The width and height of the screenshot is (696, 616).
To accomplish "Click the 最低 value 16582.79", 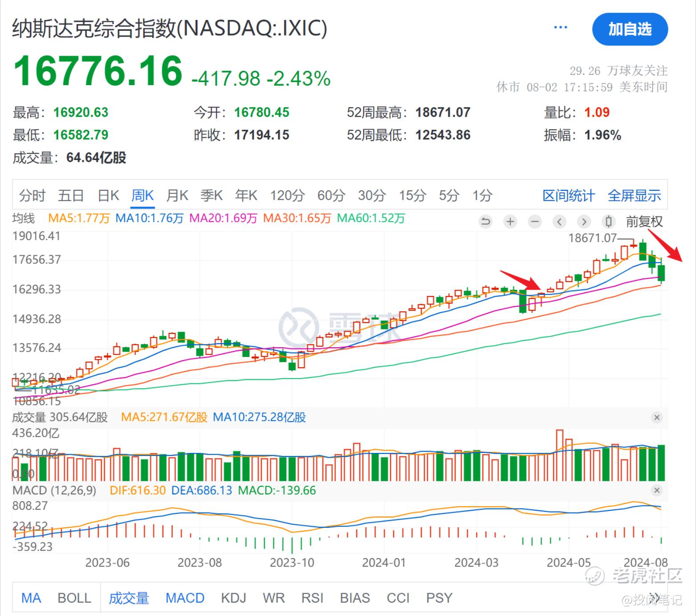I will click(x=81, y=135).
